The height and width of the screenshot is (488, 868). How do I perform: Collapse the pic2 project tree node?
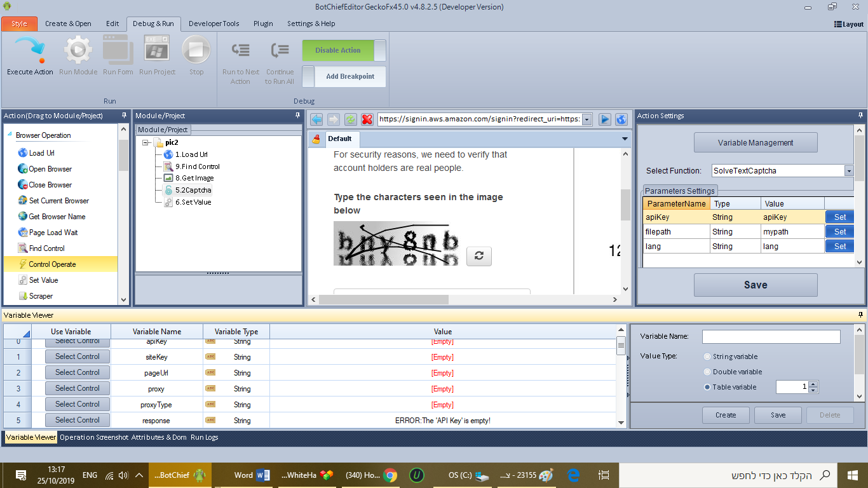[x=146, y=142]
